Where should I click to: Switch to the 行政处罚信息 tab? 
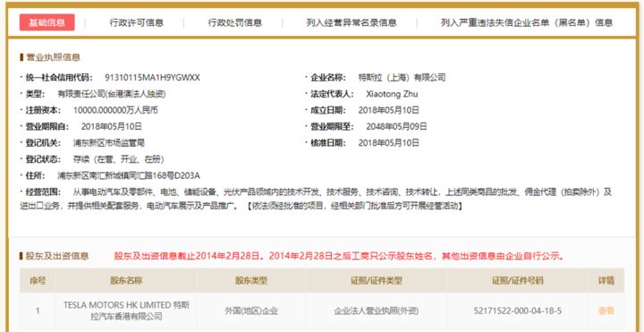coord(235,22)
